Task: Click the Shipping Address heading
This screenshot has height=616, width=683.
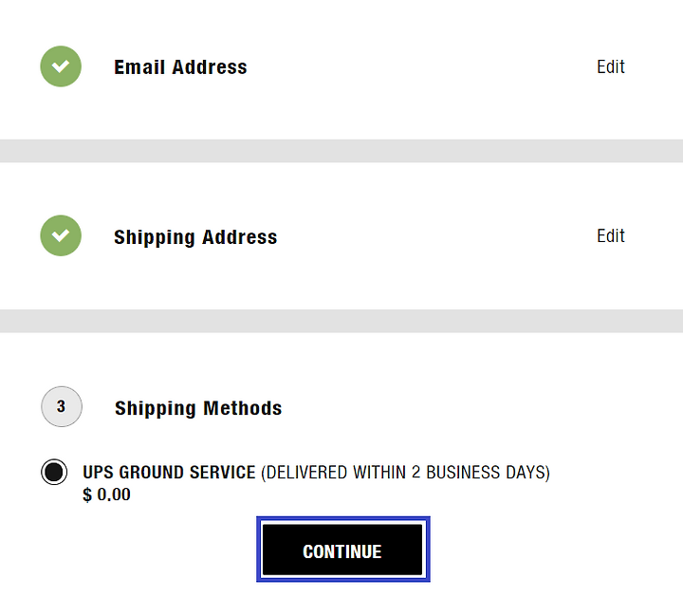Action: (195, 237)
